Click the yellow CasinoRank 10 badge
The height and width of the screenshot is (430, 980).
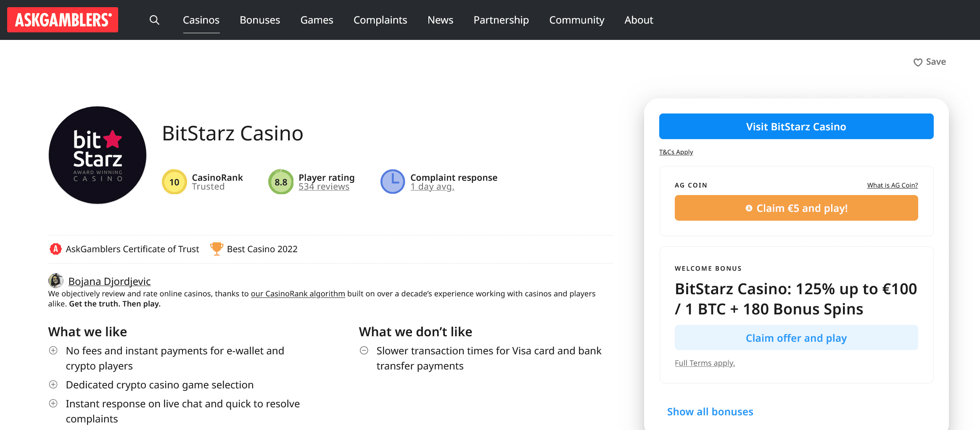point(174,182)
